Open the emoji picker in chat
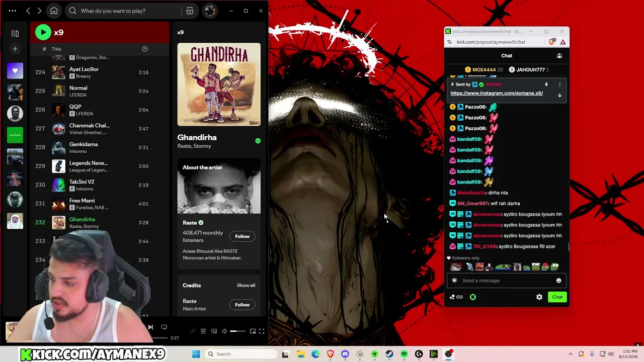This screenshot has height=362, width=644. (x=558, y=281)
